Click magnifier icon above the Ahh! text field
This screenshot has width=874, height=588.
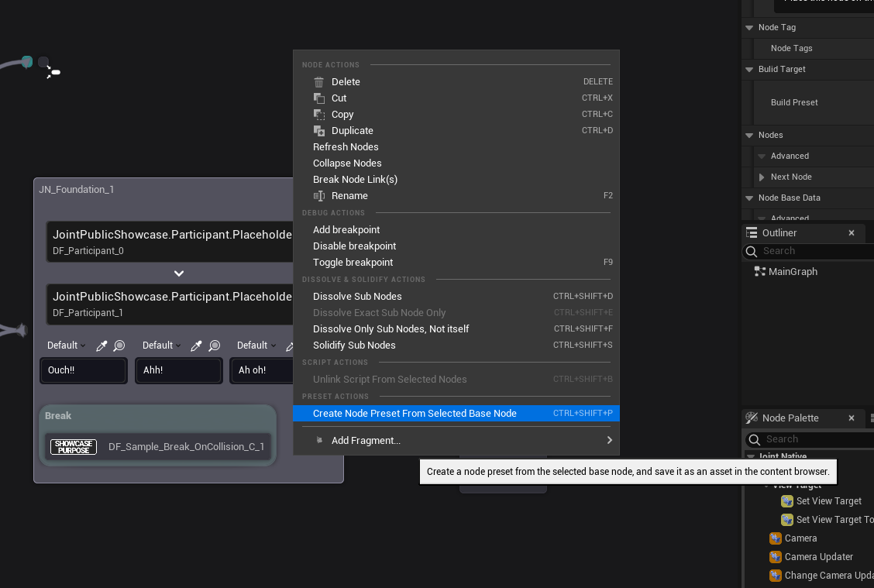pyautogui.click(x=215, y=346)
